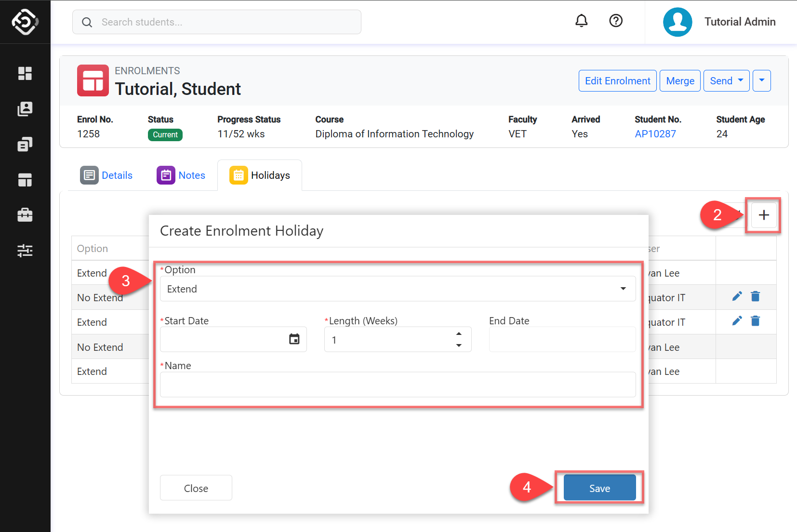797x532 pixels.
Task: Switch to the Details tab
Action: point(106,175)
